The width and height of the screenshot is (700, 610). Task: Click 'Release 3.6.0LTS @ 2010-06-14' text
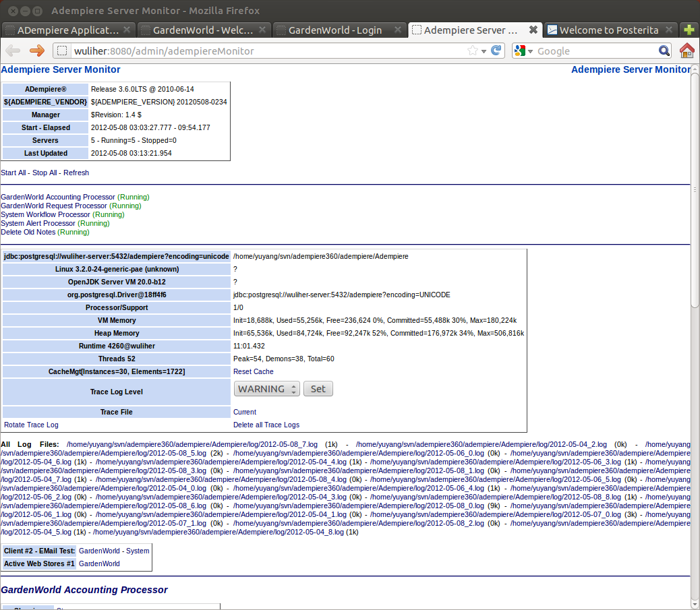coord(142,89)
